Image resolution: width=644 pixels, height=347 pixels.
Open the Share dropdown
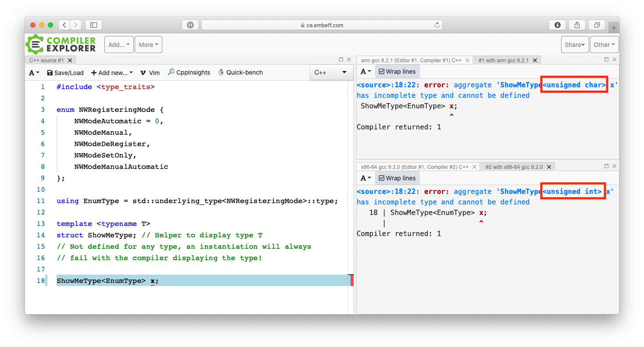pyautogui.click(x=575, y=45)
